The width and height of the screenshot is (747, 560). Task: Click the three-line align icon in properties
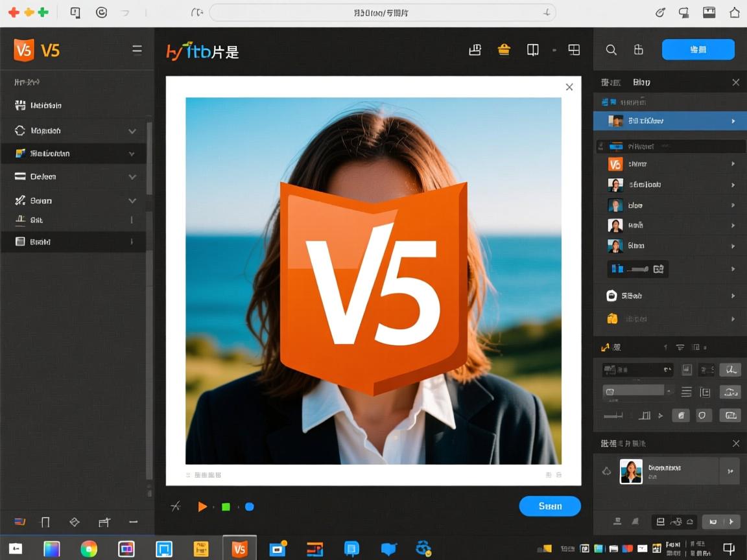tap(686, 391)
